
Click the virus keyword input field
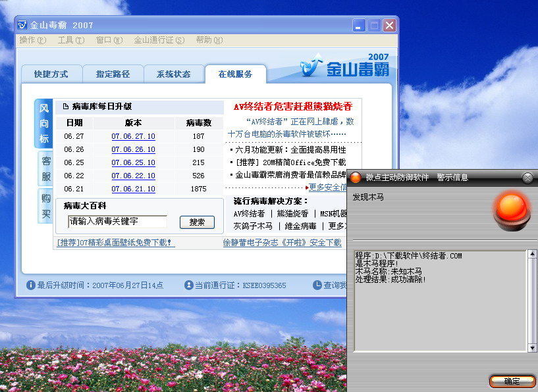(x=117, y=222)
